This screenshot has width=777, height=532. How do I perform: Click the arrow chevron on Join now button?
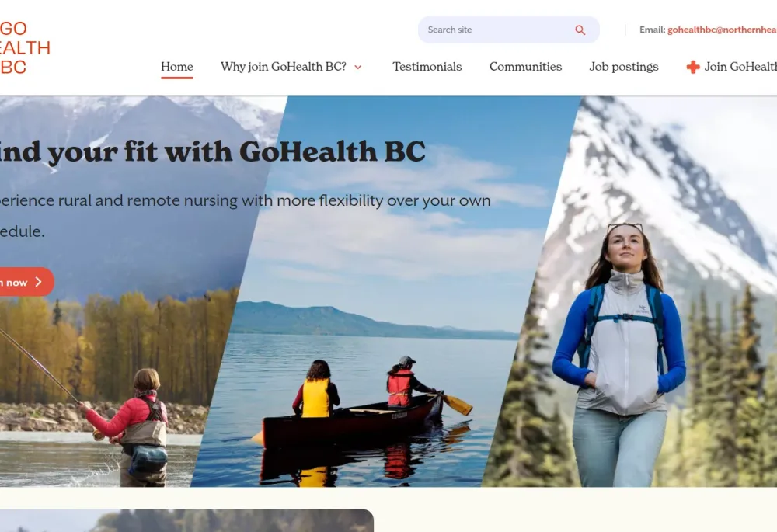pos(39,282)
